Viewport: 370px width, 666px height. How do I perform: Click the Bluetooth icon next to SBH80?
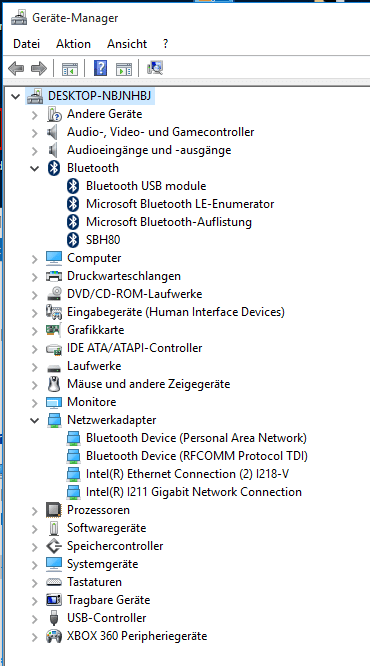(x=73, y=240)
